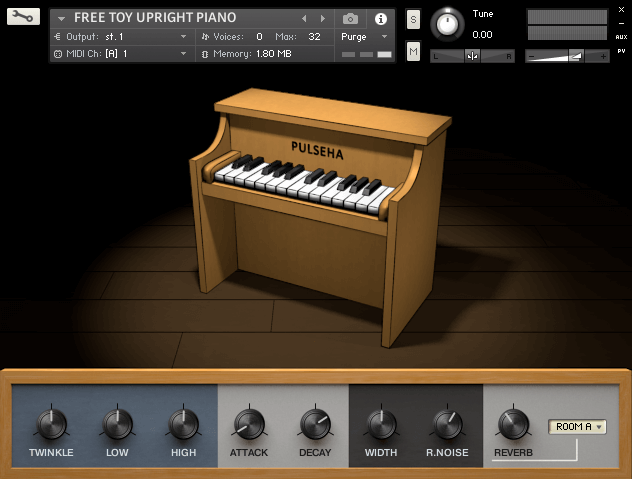632x479 pixels.
Task: Click the Max voices value 32
Action: coord(314,37)
